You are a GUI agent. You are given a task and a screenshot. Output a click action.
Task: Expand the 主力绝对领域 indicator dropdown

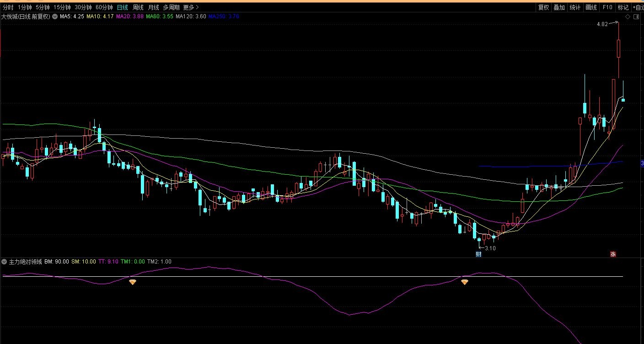[5, 262]
